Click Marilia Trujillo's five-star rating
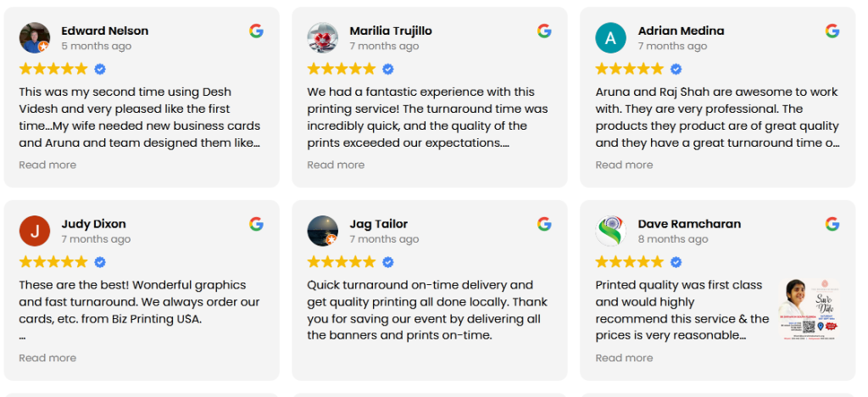Image resolution: width=868 pixels, height=397 pixels. click(x=341, y=69)
